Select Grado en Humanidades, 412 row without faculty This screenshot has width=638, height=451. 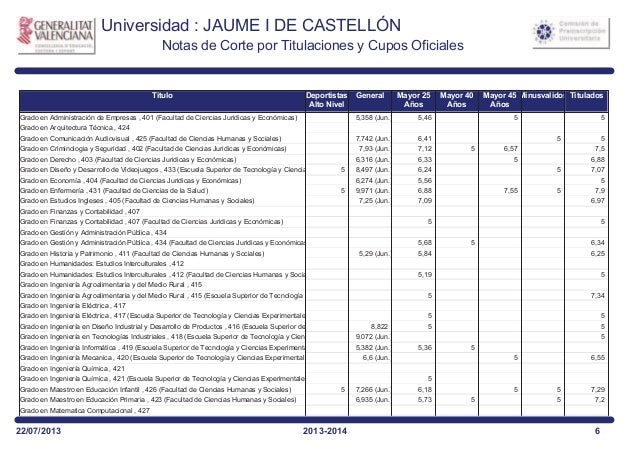[314, 264]
